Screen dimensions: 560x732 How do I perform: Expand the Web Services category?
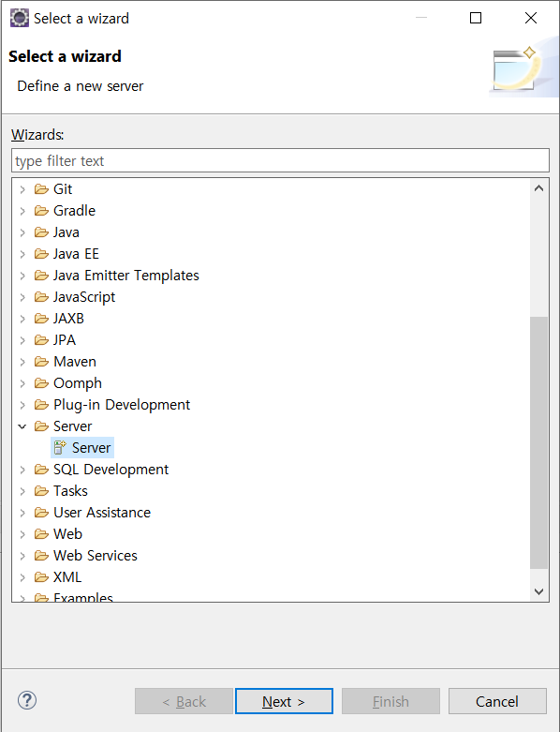22,556
